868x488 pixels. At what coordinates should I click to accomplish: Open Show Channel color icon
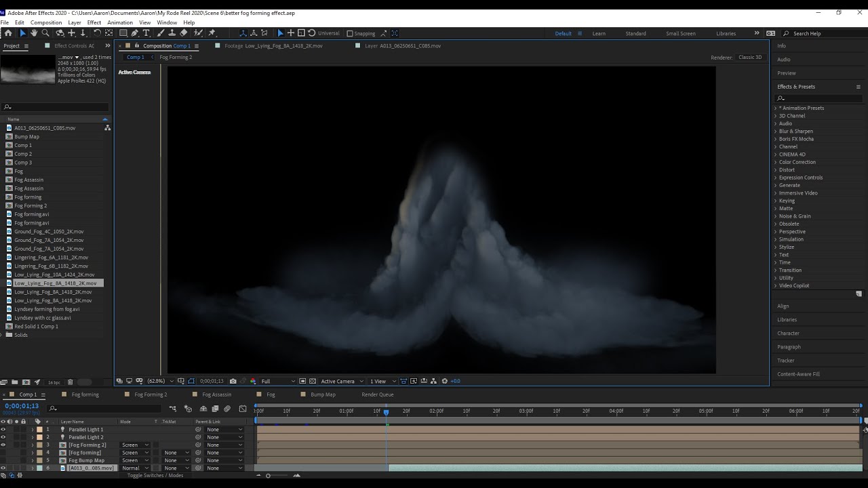[x=253, y=381]
